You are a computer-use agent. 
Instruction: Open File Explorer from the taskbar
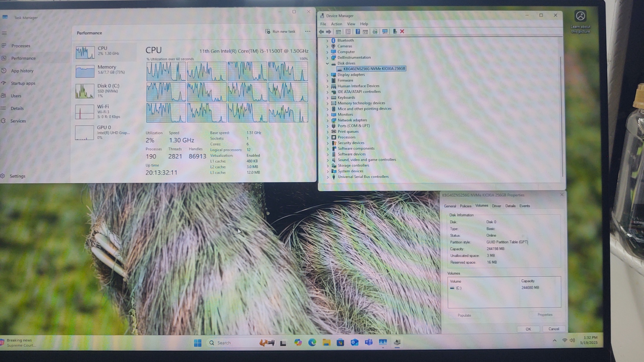point(326,343)
